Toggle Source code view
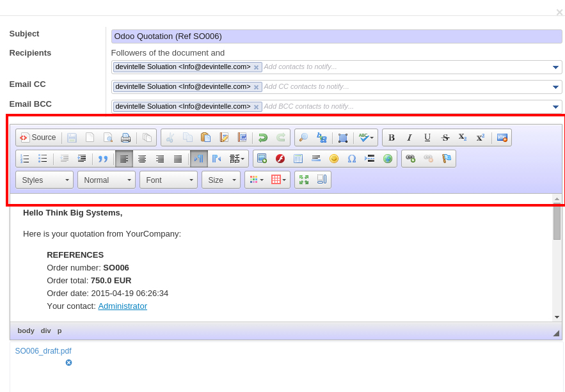The height and width of the screenshot is (392, 565). coord(36,137)
